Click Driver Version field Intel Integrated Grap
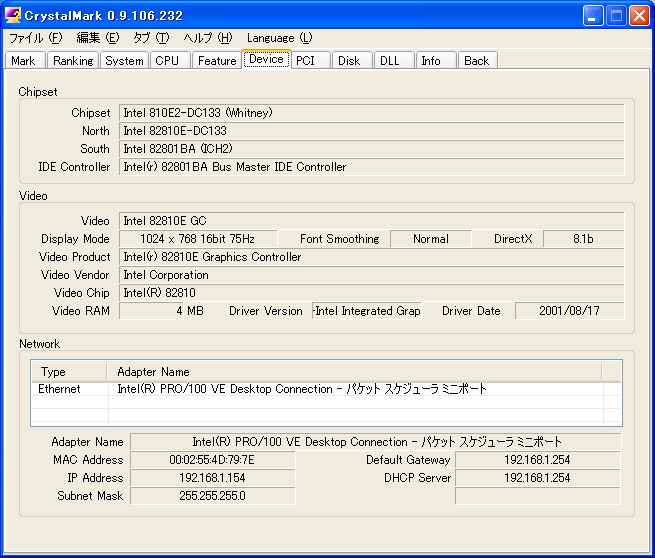 pos(366,311)
